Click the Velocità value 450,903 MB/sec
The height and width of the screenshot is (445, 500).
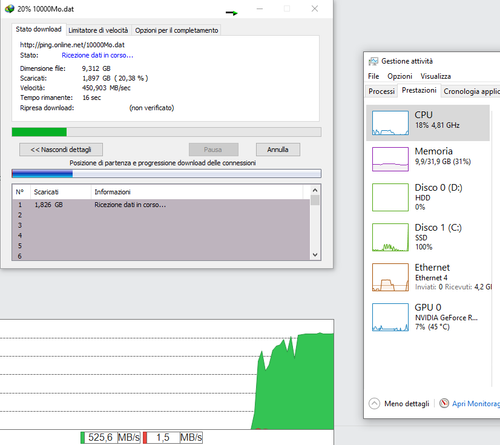click(106, 88)
